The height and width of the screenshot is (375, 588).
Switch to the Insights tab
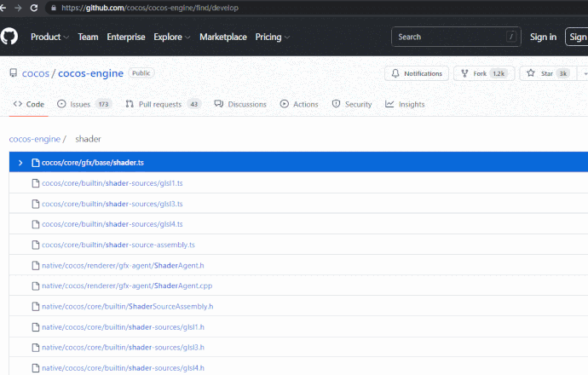(405, 104)
